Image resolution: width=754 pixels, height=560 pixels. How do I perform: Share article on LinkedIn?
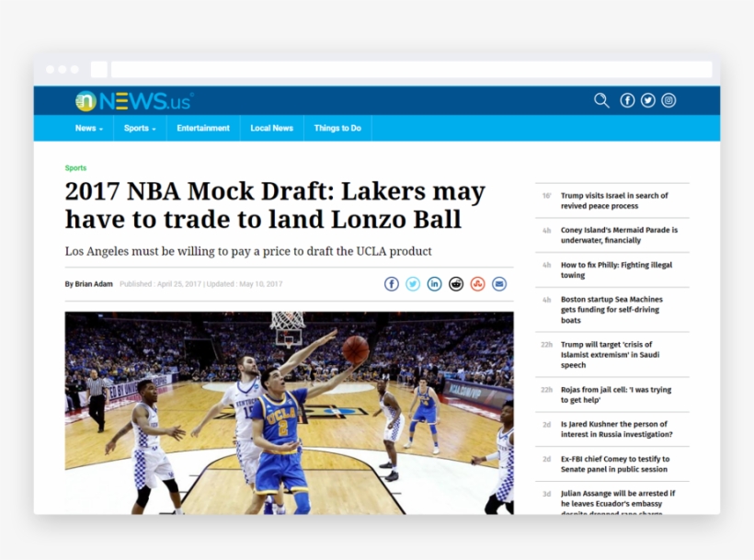pos(434,284)
